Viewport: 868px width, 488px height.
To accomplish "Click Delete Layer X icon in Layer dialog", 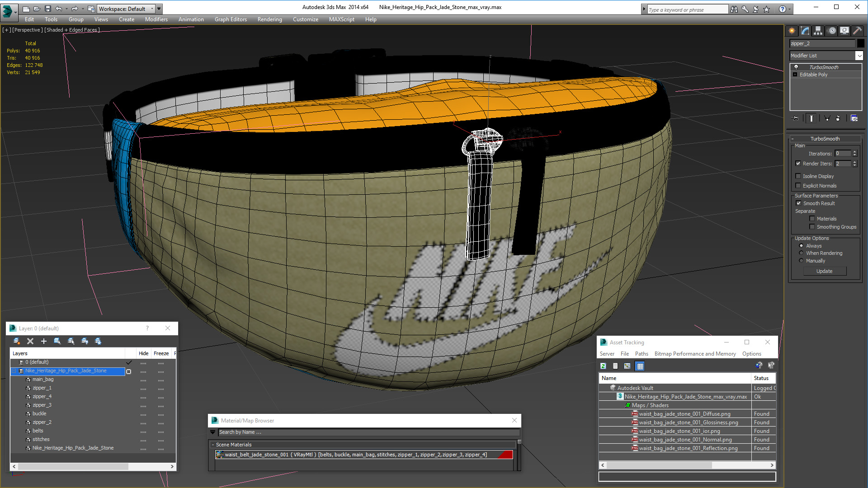I will coord(30,341).
